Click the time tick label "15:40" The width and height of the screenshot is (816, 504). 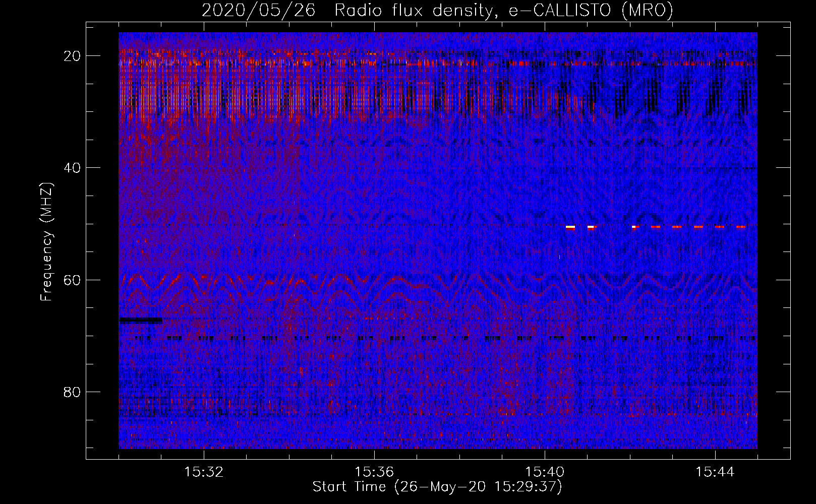tap(545, 472)
